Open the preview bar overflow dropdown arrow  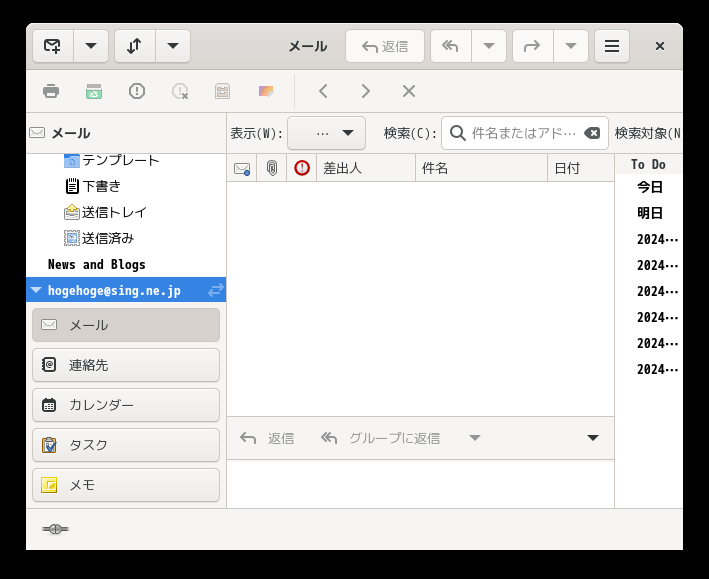[593, 438]
